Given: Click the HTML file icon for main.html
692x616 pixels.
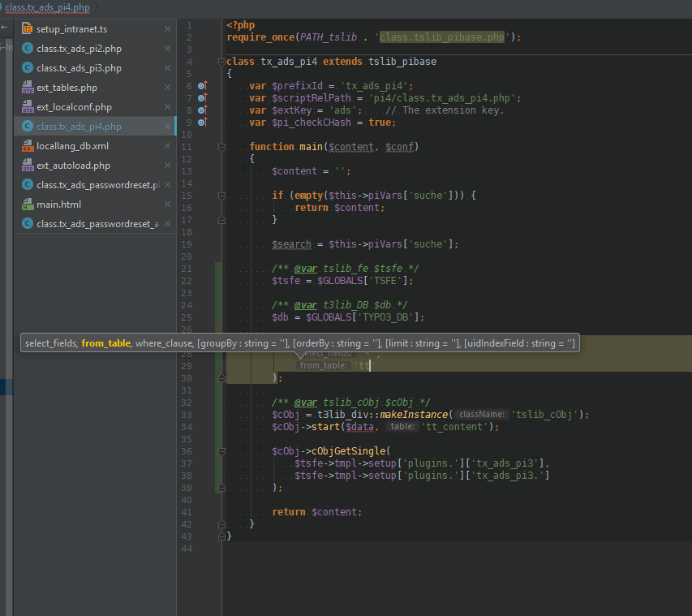Looking at the screenshot, I should 27,205.
